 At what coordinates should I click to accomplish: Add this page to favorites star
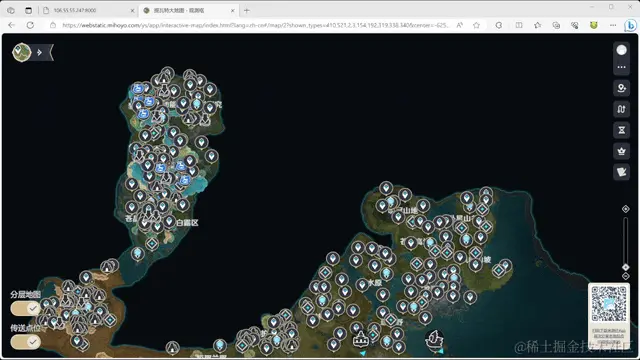click(476, 25)
